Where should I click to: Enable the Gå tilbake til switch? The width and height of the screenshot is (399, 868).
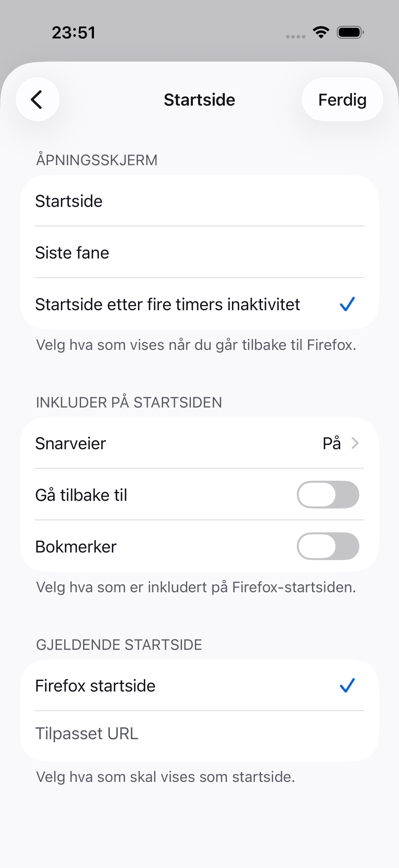328,495
